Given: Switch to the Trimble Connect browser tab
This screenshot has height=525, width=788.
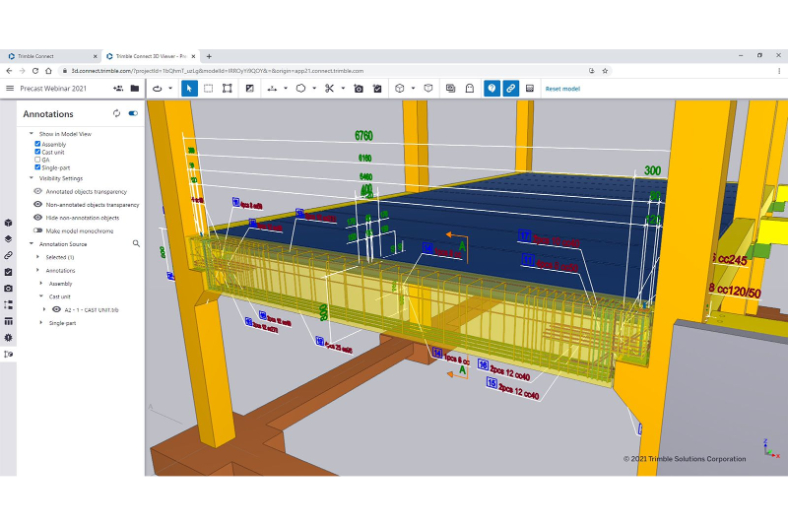Looking at the screenshot, I should click(50, 56).
